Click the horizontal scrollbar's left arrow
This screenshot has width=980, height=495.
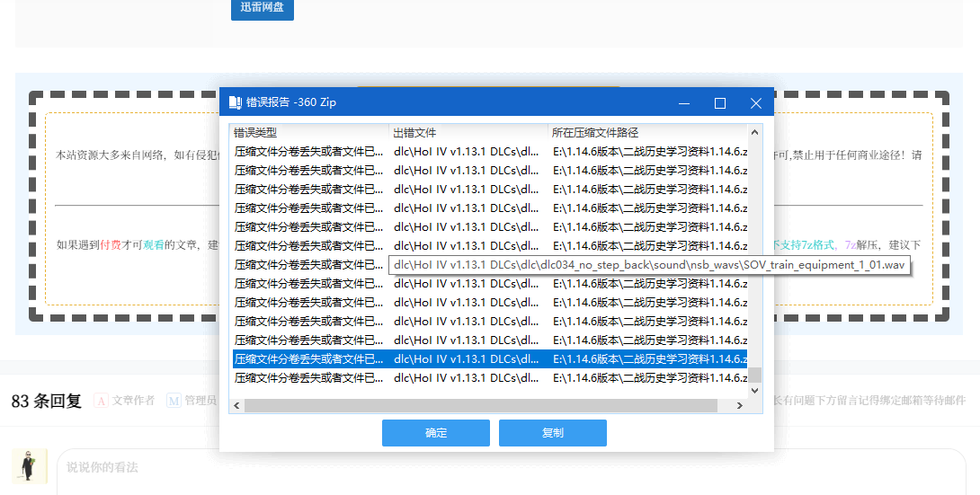236,406
